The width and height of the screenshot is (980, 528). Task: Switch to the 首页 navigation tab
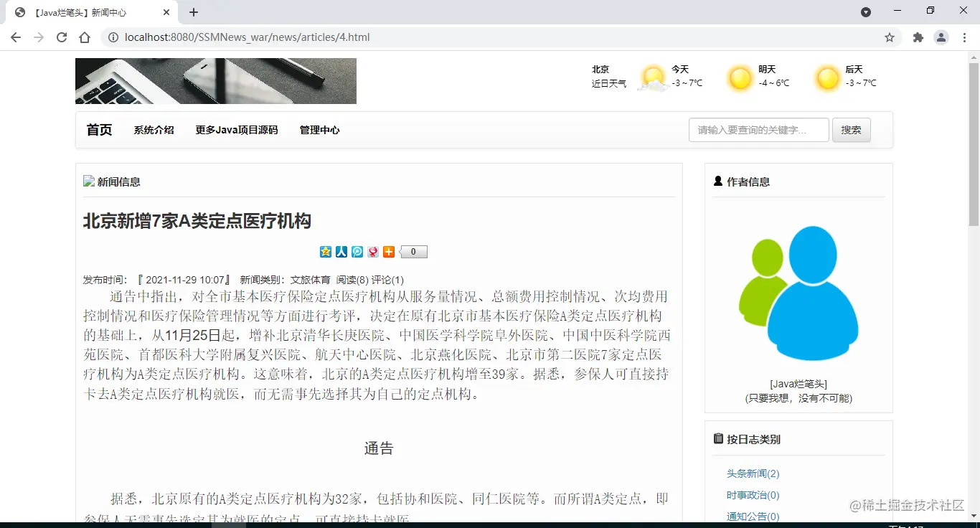coord(98,130)
